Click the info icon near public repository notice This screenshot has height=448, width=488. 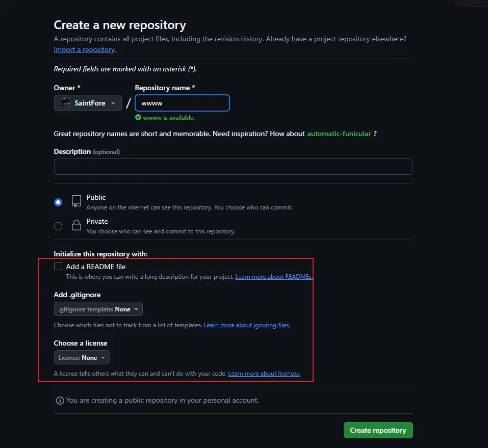(60, 401)
